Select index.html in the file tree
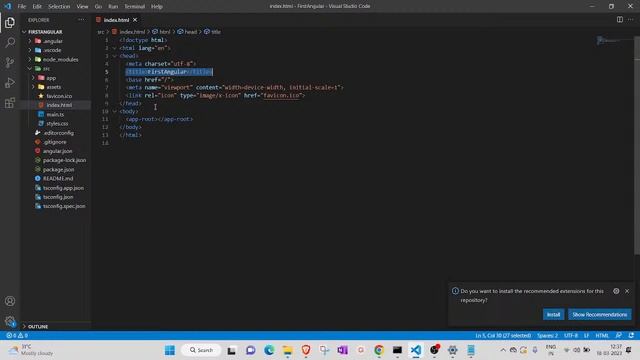Screen dimensions: 640x360 pos(59,105)
